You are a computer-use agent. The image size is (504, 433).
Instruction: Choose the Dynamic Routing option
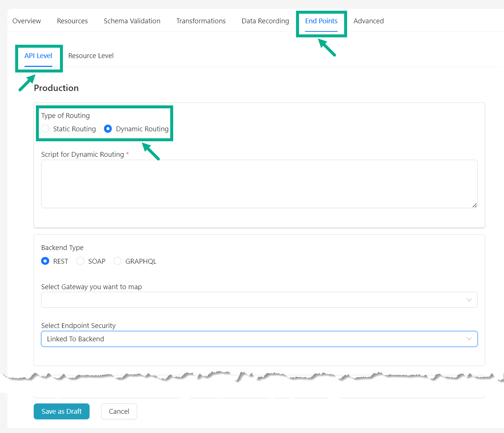108,129
